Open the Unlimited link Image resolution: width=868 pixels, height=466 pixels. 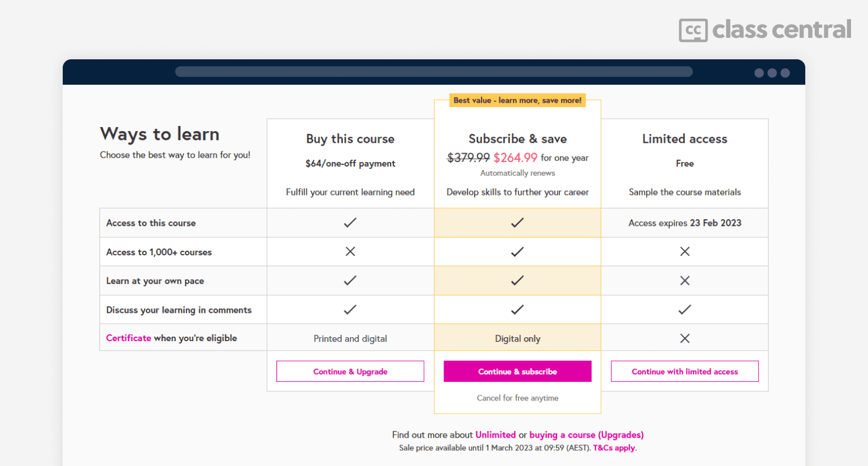coord(495,435)
